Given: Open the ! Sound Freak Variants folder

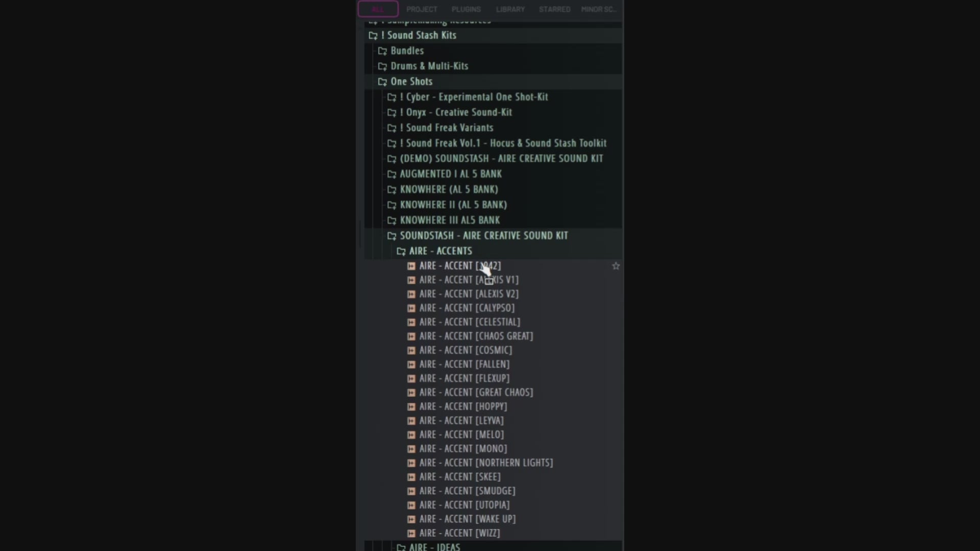Looking at the screenshot, I should coord(446,128).
